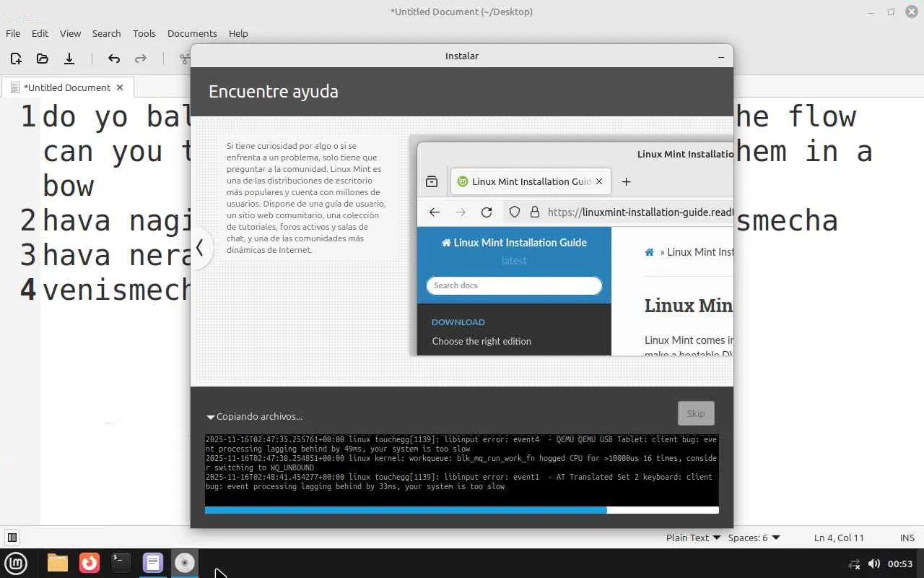Screen dimensions: 924x578
Task: Click the Ln 4, Col 11 indicator
Action: (x=839, y=538)
